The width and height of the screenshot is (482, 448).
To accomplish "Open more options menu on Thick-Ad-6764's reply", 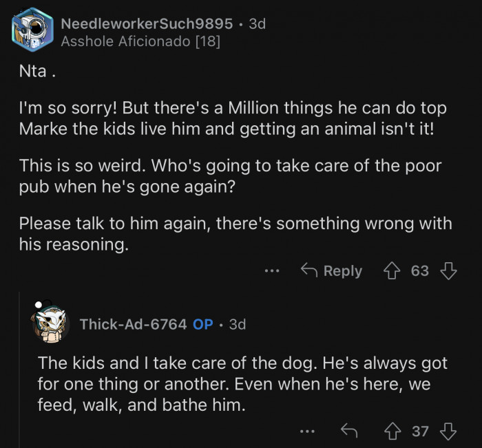I will click(x=307, y=431).
